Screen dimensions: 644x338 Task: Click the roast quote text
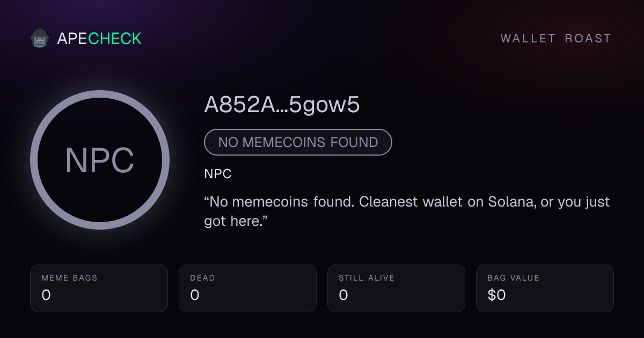407,211
